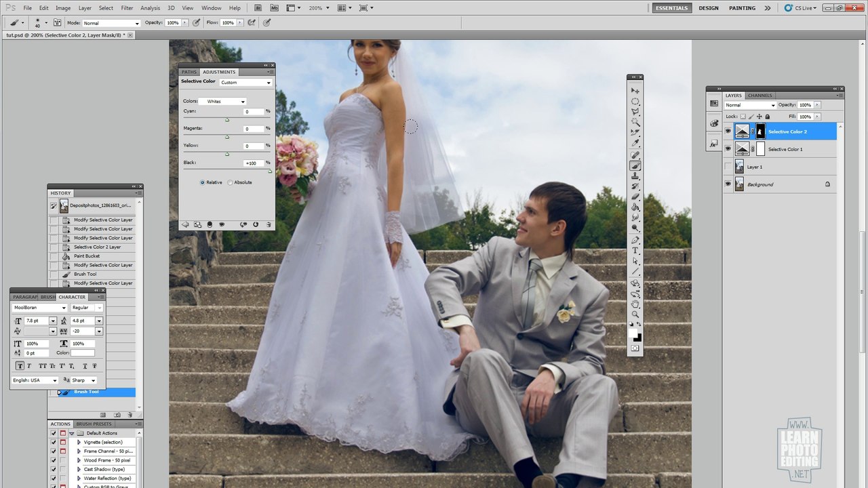
Task: Select the Eyedropper tool
Action: click(x=635, y=143)
